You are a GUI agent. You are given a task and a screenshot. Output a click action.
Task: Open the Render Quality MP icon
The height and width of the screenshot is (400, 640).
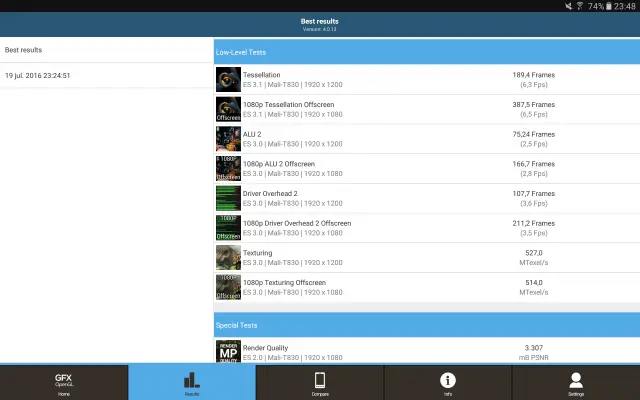[x=228, y=352]
